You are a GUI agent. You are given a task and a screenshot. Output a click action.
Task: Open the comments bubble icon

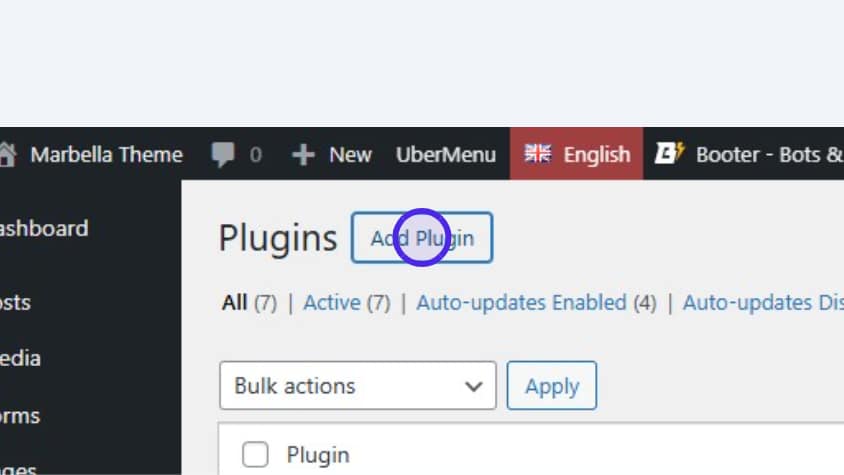[224, 154]
